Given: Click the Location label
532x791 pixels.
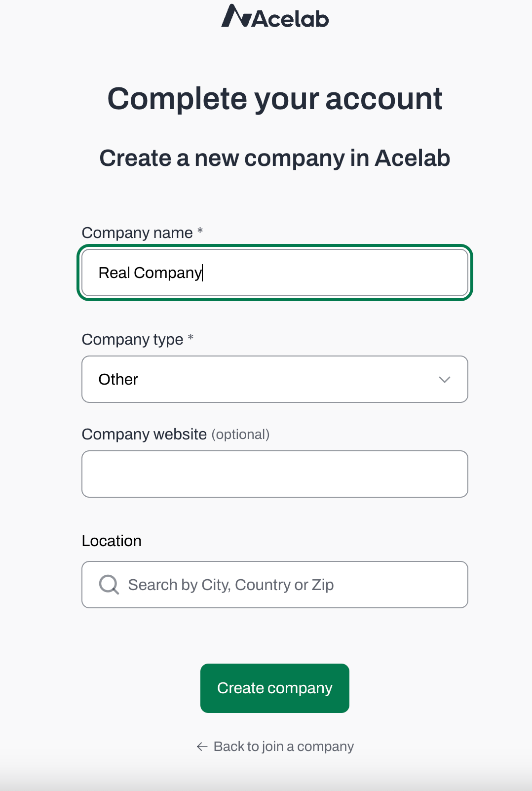Looking at the screenshot, I should coord(112,541).
